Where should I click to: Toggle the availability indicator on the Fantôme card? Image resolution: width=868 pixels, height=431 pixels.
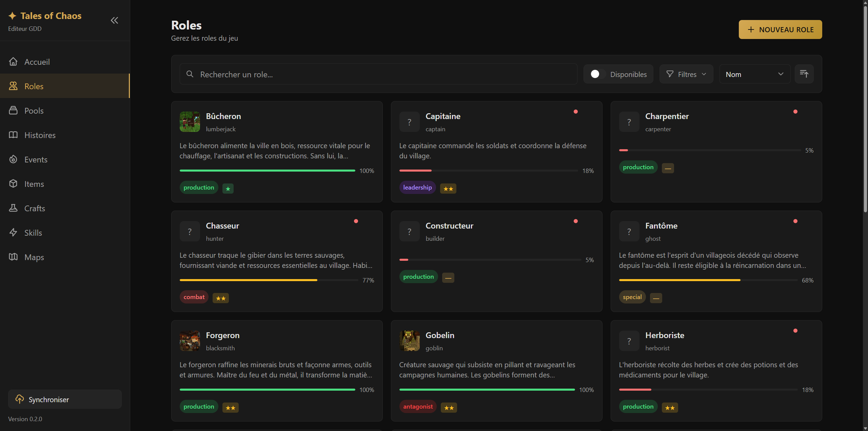click(795, 221)
